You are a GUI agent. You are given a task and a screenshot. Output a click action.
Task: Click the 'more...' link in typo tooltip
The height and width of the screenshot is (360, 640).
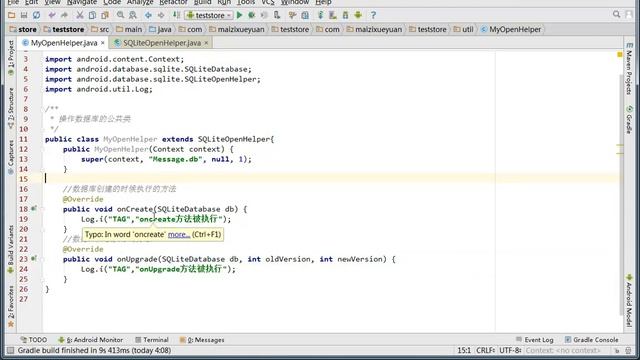point(179,235)
